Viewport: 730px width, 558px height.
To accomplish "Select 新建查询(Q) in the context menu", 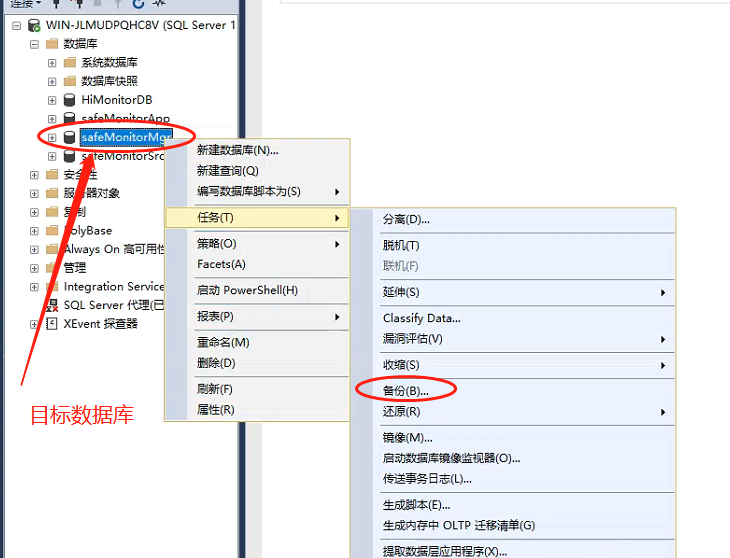I will (x=227, y=171).
